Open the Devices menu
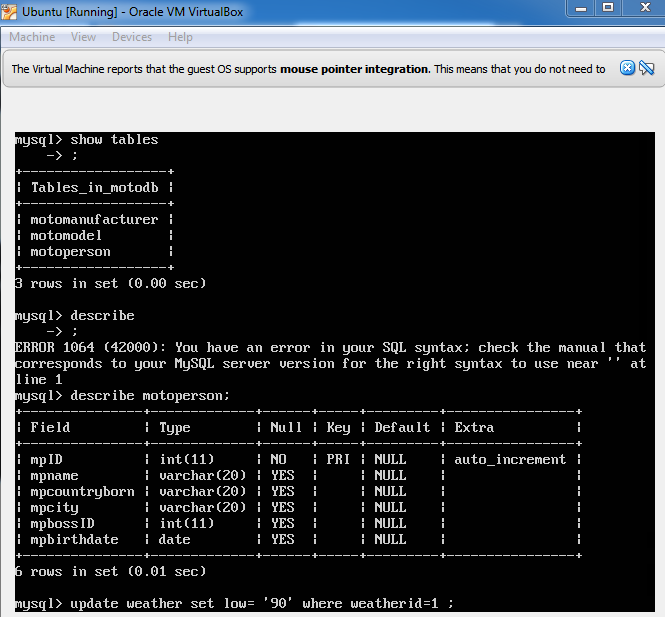Image resolution: width=665 pixels, height=617 pixels. point(132,37)
